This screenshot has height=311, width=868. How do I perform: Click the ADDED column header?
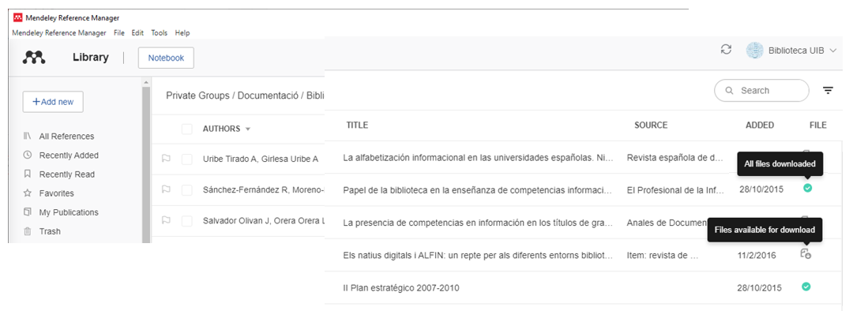(760, 125)
